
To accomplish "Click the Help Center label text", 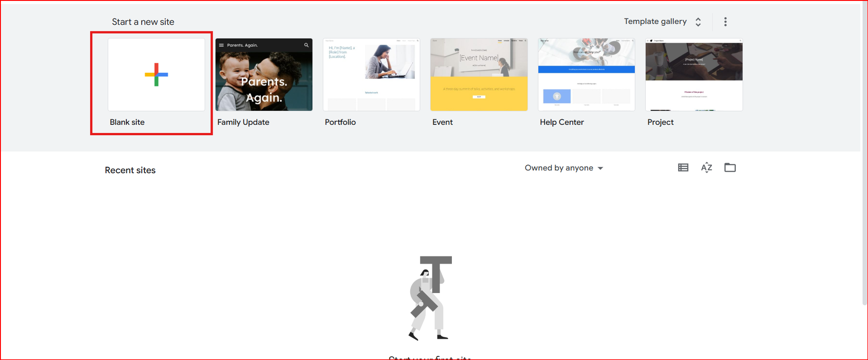I will 562,122.
